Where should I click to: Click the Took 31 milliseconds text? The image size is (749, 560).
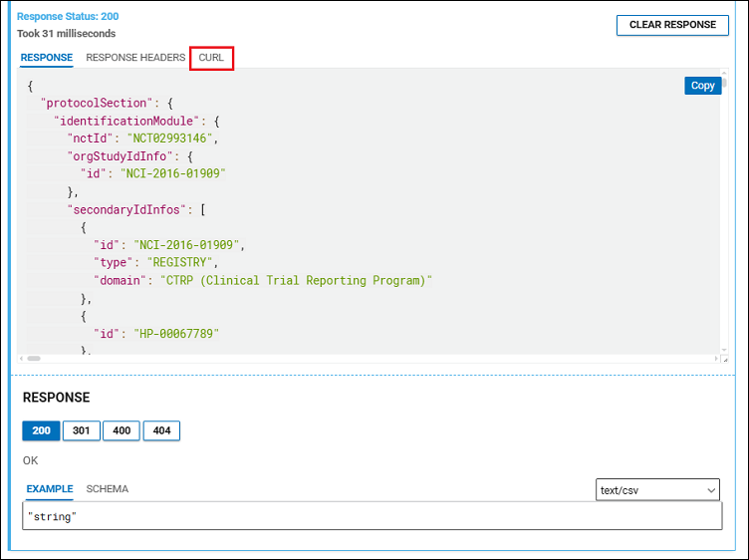[x=67, y=34]
